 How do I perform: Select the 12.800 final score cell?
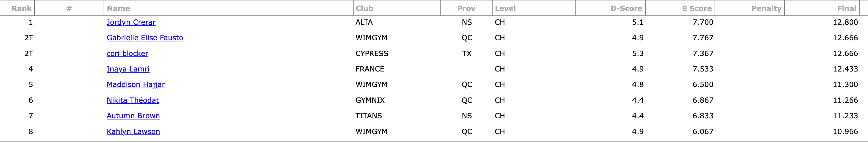click(845, 22)
